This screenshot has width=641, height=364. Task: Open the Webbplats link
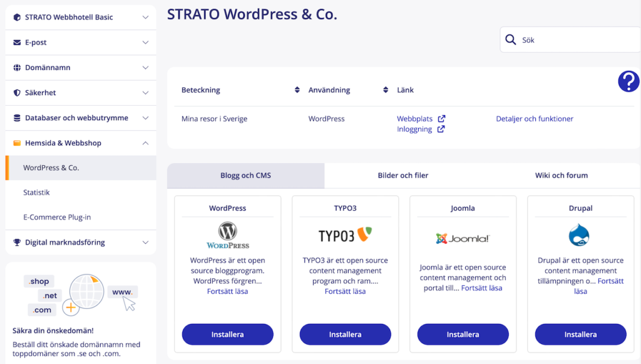(414, 118)
